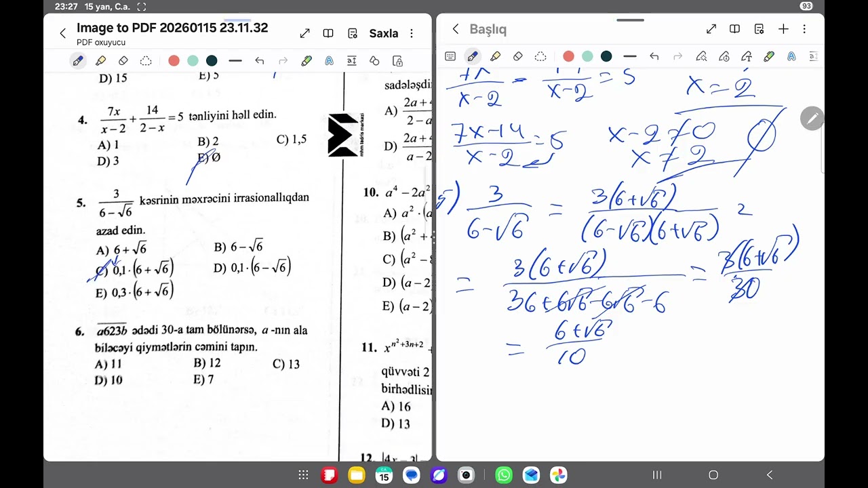Pick the mint green color in PDF reader
868x488 pixels.
click(193, 61)
